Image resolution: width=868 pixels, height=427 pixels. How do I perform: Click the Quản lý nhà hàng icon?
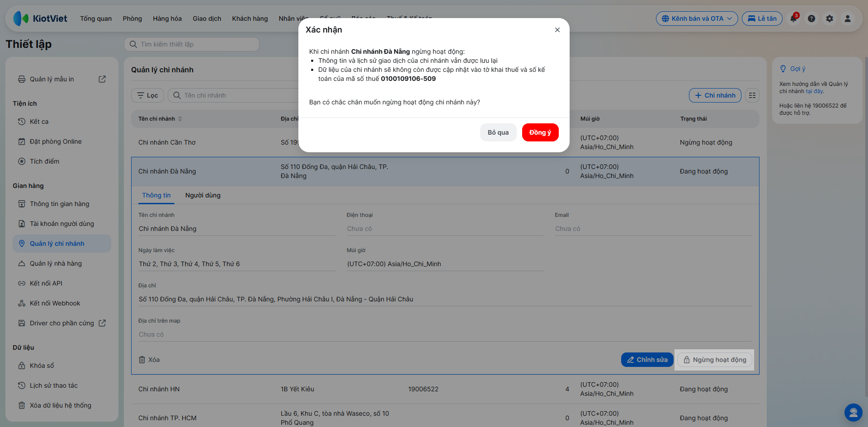click(x=22, y=263)
